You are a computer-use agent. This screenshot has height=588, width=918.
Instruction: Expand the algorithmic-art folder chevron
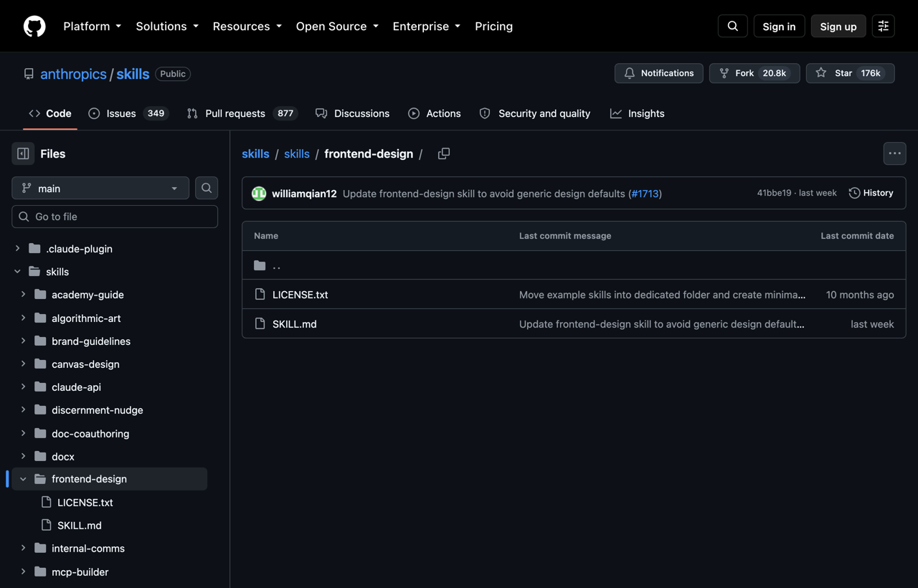coord(23,318)
